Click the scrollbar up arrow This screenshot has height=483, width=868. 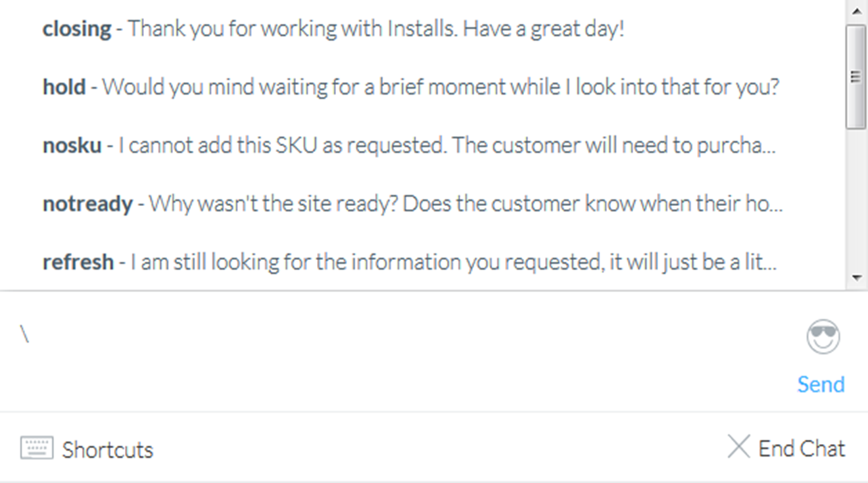point(856,11)
